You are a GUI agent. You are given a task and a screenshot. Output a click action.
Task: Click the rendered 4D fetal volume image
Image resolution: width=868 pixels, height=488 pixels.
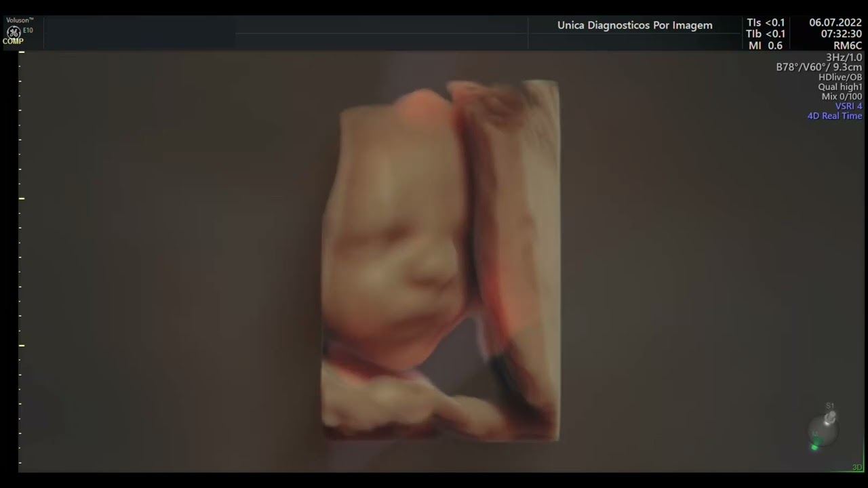click(x=441, y=261)
